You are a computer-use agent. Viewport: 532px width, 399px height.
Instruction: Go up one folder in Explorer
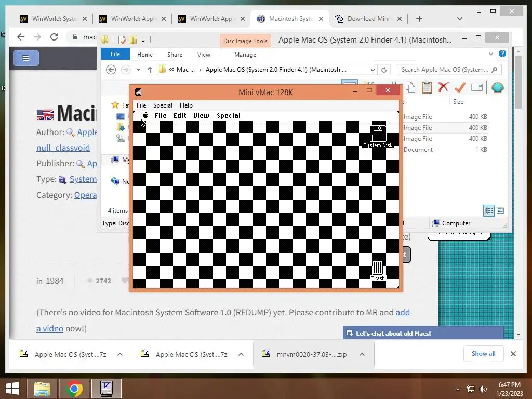pyautogui.click(x=150, y=70)
